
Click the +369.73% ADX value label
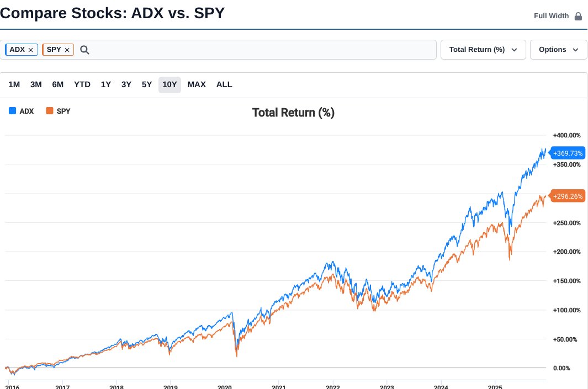click(x=567, y=153)
